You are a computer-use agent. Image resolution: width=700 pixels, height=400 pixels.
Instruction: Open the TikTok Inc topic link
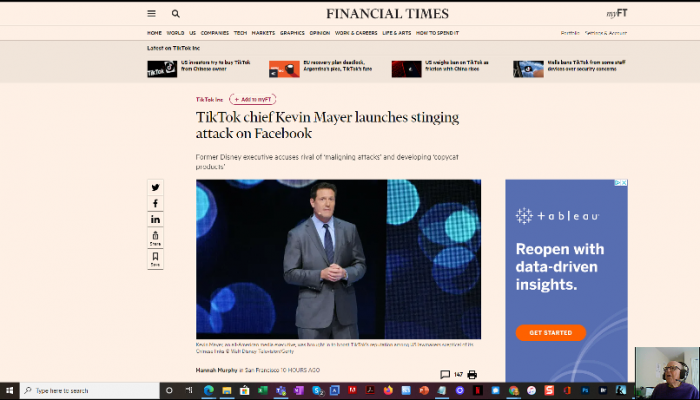pyautogui.click(x=209, y=100)
